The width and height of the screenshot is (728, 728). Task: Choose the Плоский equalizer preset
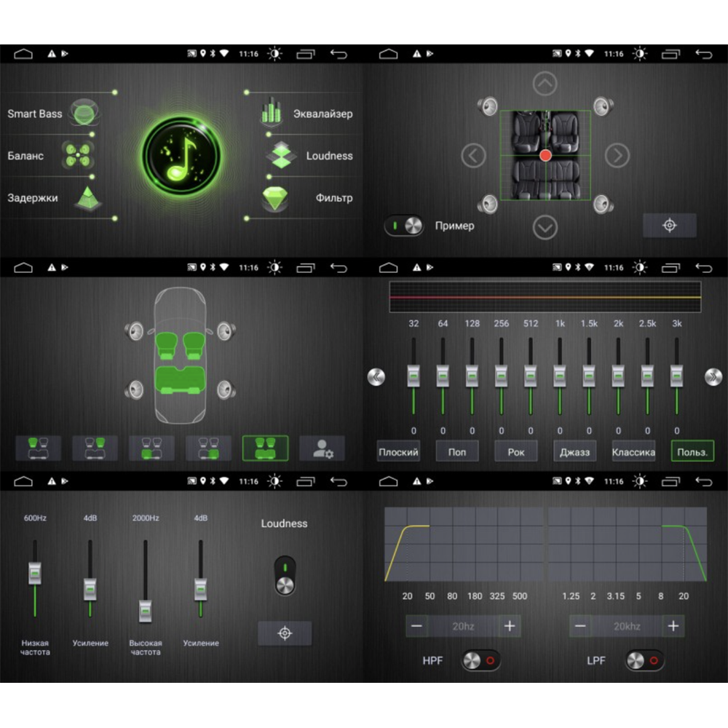pyautogui.click(x=398, y=452)
